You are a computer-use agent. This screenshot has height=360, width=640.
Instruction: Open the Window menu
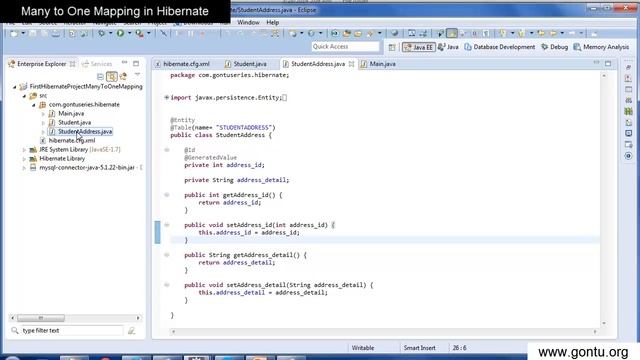point(248,22)
